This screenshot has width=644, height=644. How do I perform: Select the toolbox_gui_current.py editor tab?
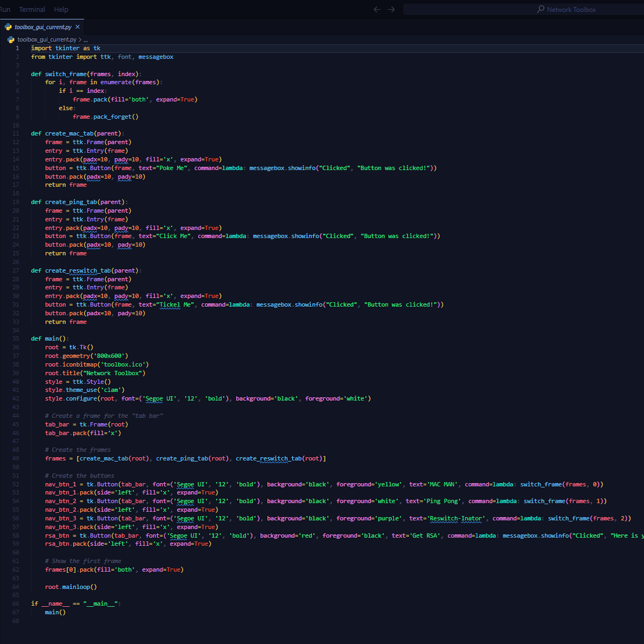43,27
